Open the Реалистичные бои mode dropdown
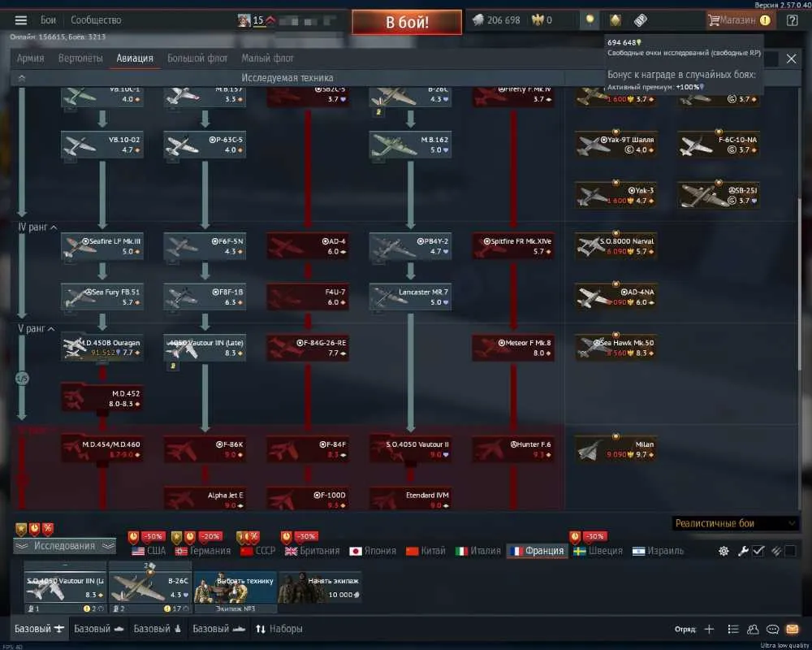Viewport: 812px width, 650px height. click(734, 523)
